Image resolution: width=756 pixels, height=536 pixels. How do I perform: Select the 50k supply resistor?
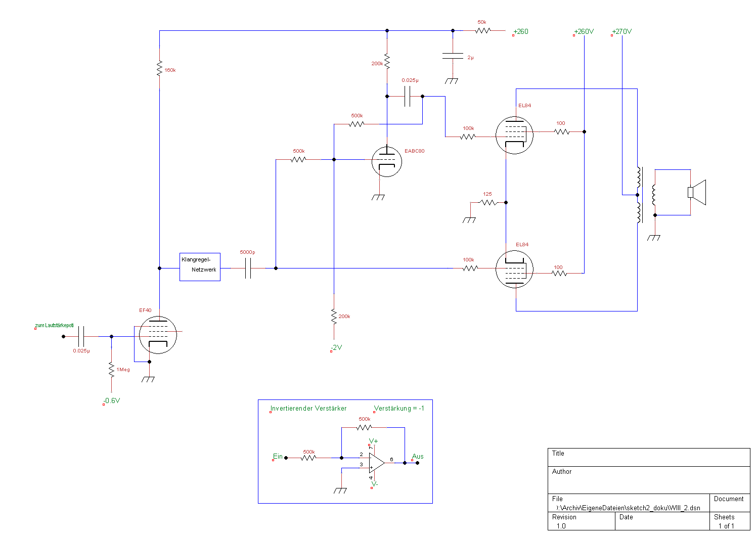click(483, 30)
